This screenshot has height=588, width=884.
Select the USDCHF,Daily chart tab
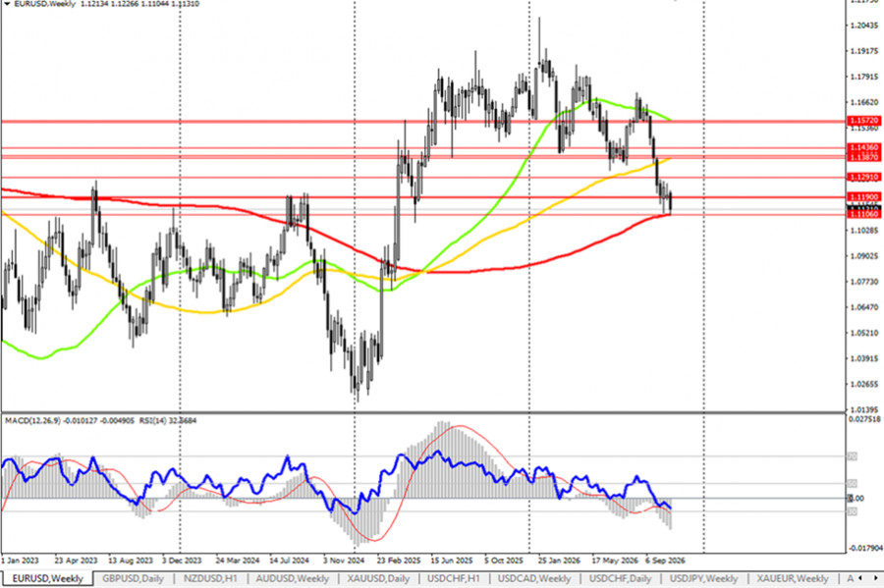[620, 578]
